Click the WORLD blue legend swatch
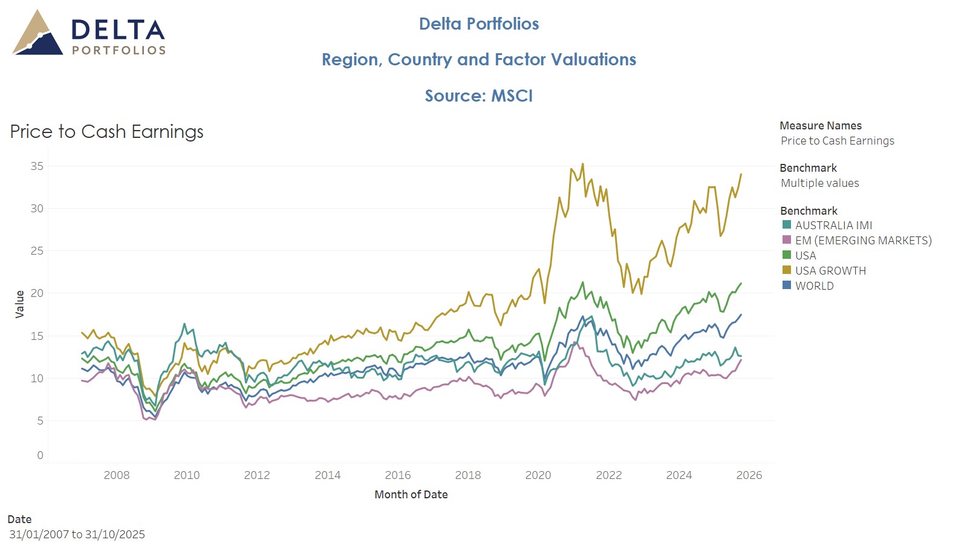The image size is (970, 560). 787,285
